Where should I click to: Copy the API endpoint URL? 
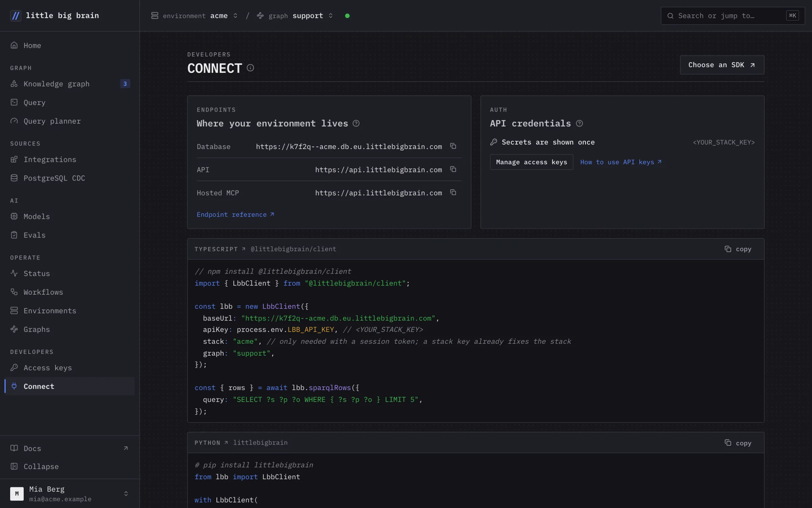pyautogui.click(x=453, y=169)
